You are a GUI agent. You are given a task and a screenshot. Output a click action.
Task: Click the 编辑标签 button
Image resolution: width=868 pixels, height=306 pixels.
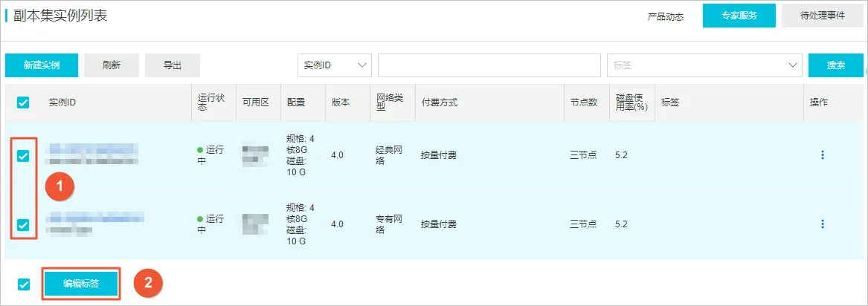click(x=81, y=284)
